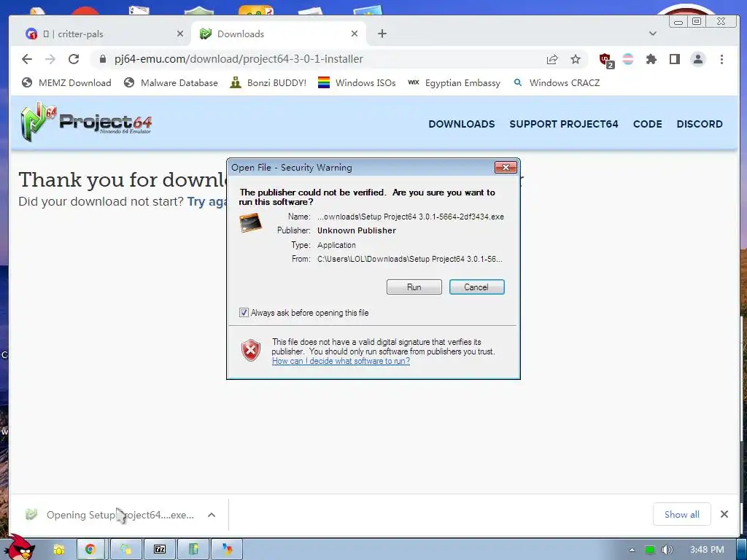Open the multicolor pinwheel app on taskbar

coord(228,550)
